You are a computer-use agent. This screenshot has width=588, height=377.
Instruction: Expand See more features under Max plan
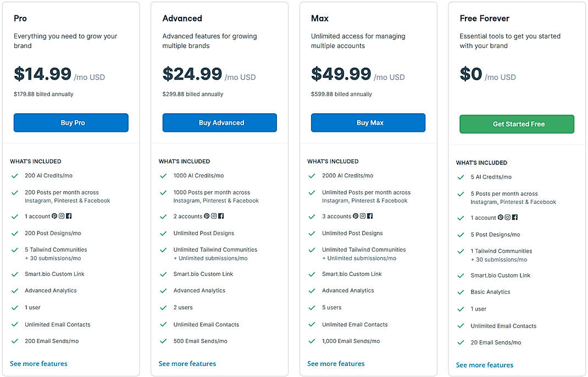336,364
